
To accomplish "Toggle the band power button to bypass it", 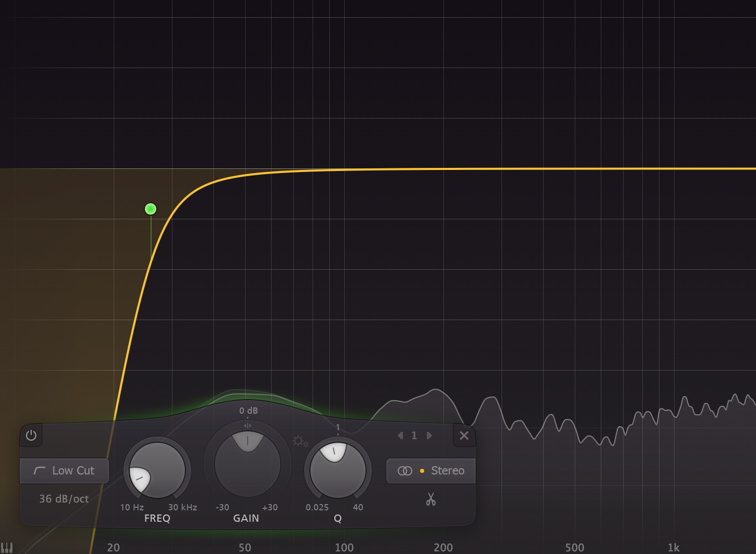I will tap(31, 436).
